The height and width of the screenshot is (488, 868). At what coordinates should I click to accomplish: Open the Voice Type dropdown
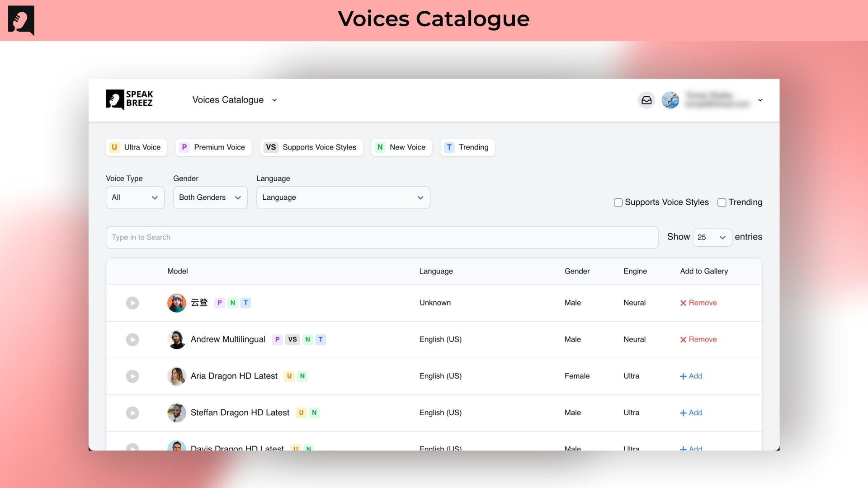135,197
